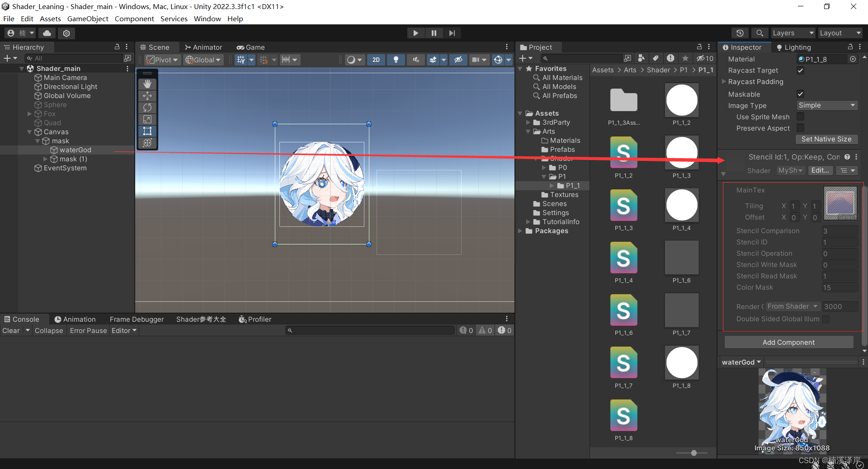Open Layers dropdown
This screenshot has width=868, height=469.
point(793,33)
